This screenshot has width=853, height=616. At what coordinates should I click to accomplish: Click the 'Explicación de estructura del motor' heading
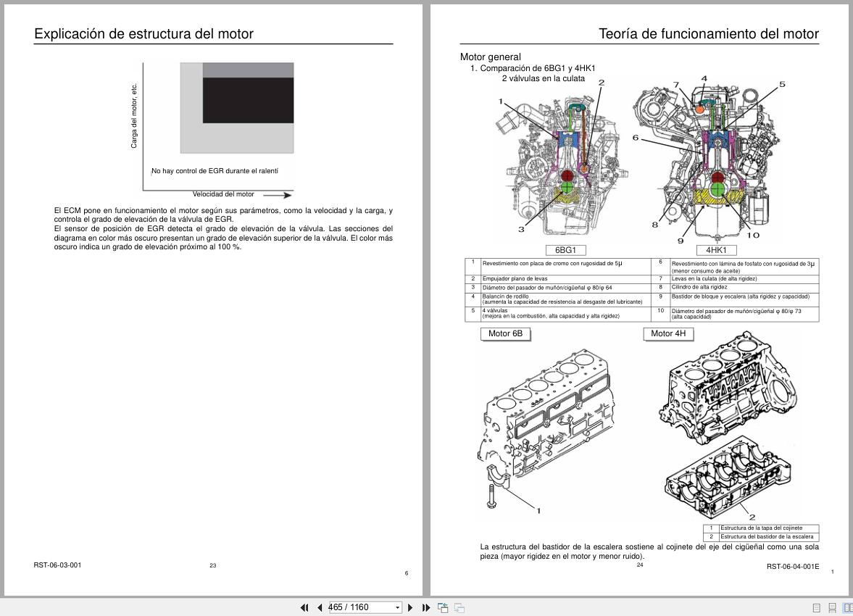[143, 34]
